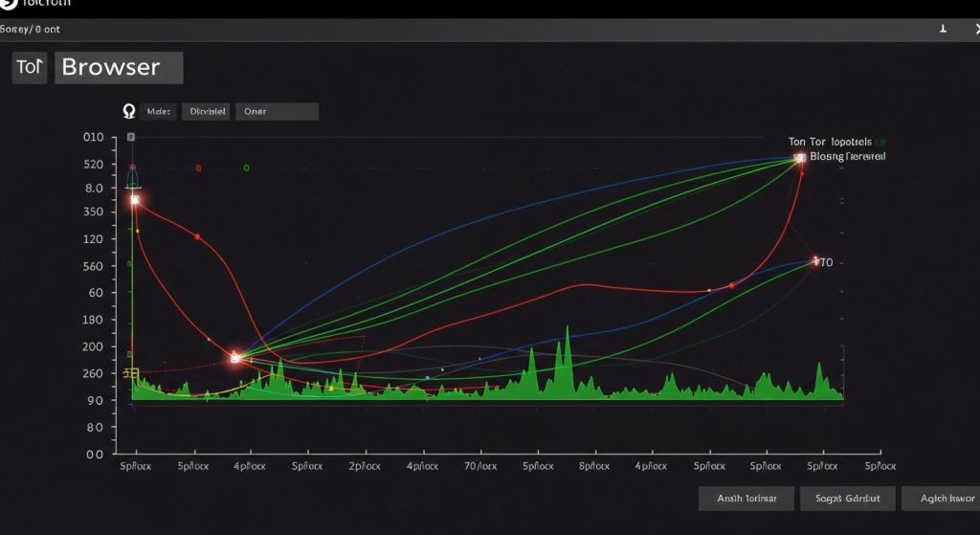Select the glowing node near 200 level
The image size is (980, 535).
coord(235,357)
